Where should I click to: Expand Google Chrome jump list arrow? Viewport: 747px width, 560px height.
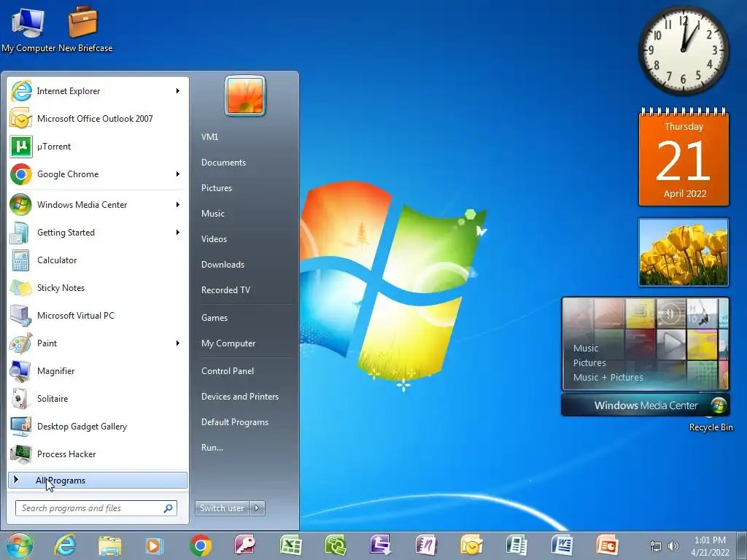(178, 174)
